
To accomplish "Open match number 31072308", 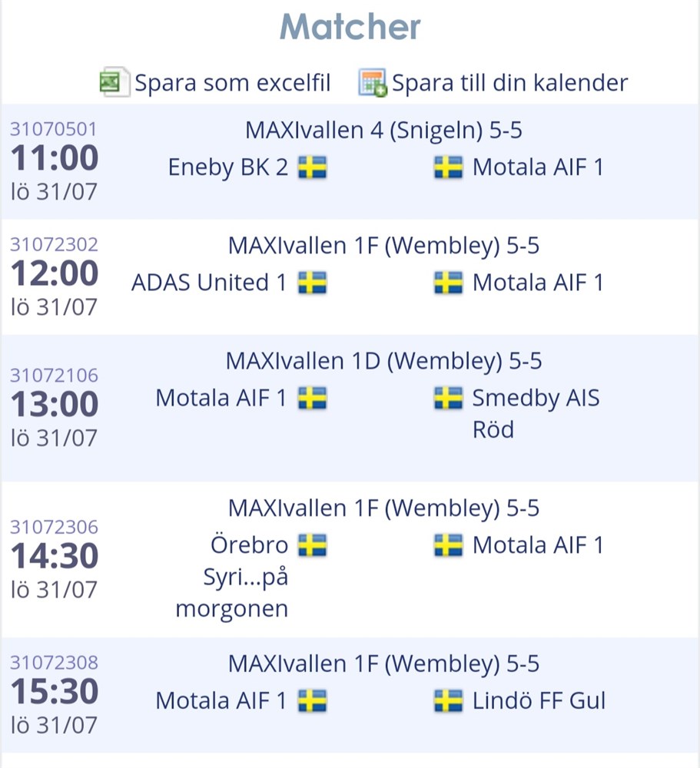I will coord(54,662).
